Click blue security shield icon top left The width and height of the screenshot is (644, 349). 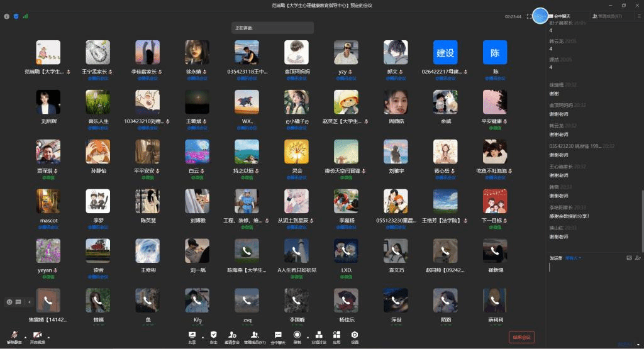[16, 16]
